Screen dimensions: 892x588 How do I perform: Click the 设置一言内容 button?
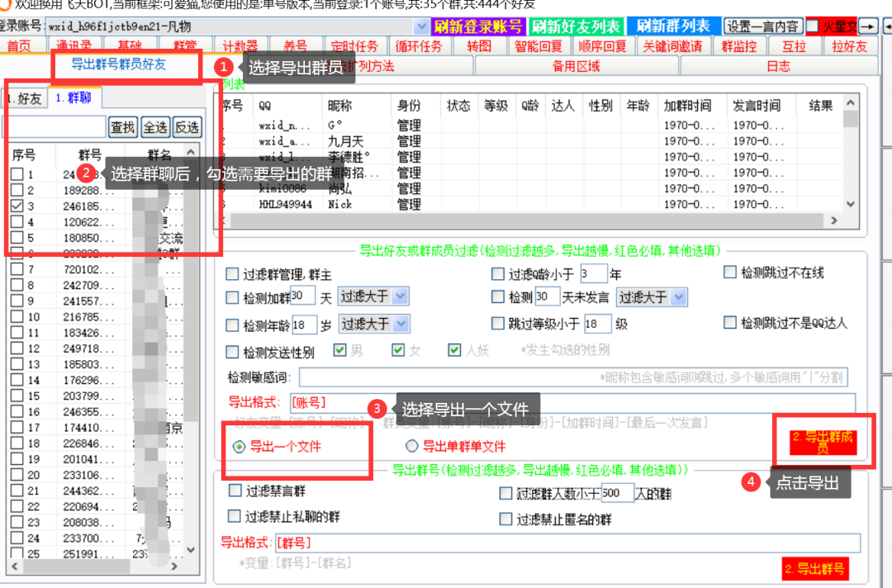coord(763,26)
